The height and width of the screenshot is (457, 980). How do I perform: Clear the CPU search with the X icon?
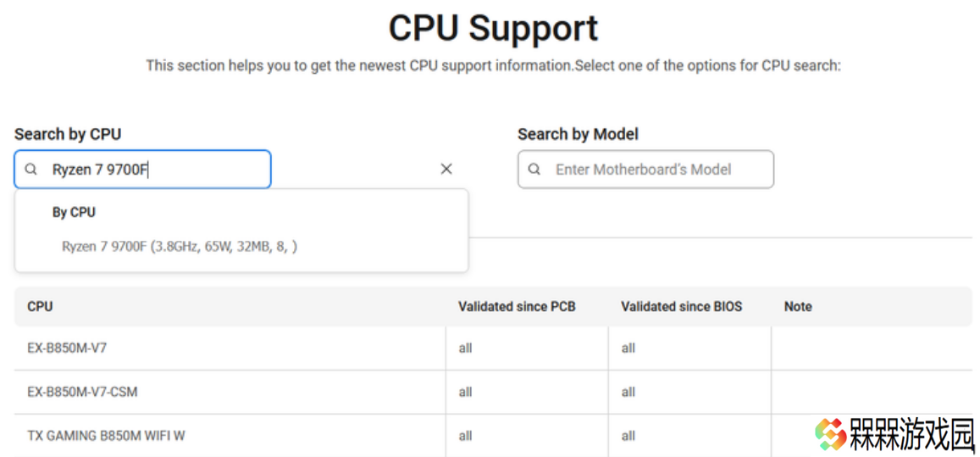point(446,169)
